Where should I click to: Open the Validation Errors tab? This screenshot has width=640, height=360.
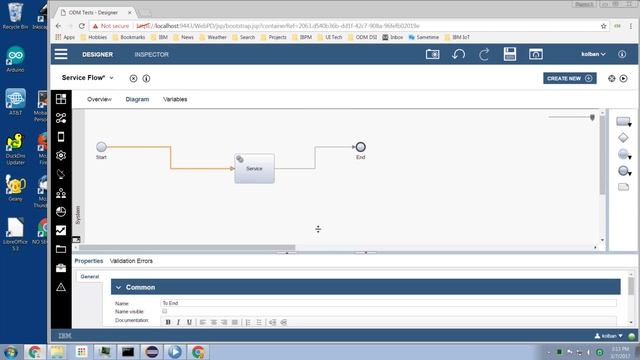pyautogui.click(x=131, y=261)
